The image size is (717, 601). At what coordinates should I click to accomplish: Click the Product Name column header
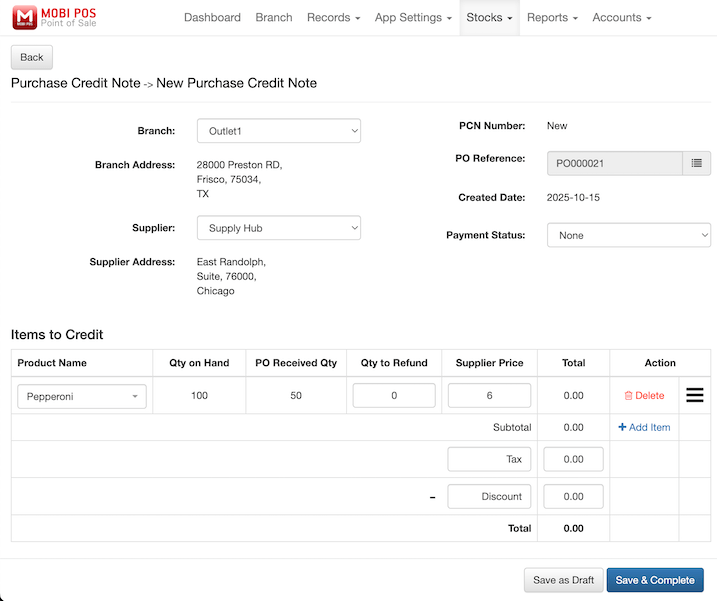click(52, 363)
